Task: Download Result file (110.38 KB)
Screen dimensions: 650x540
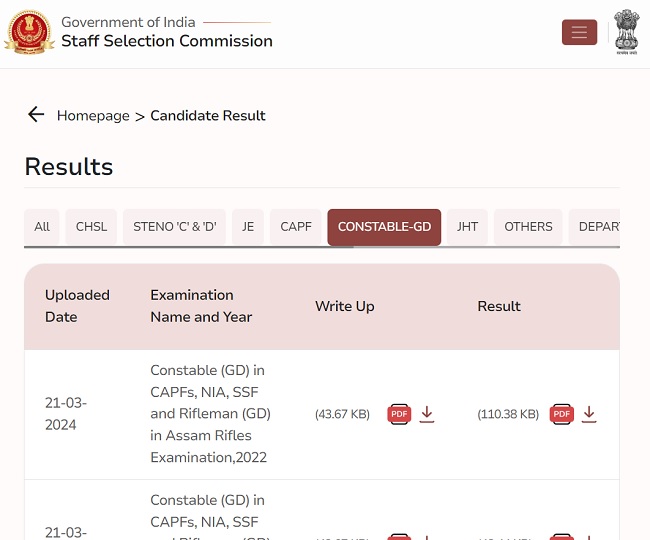Action: click(589, 414)
